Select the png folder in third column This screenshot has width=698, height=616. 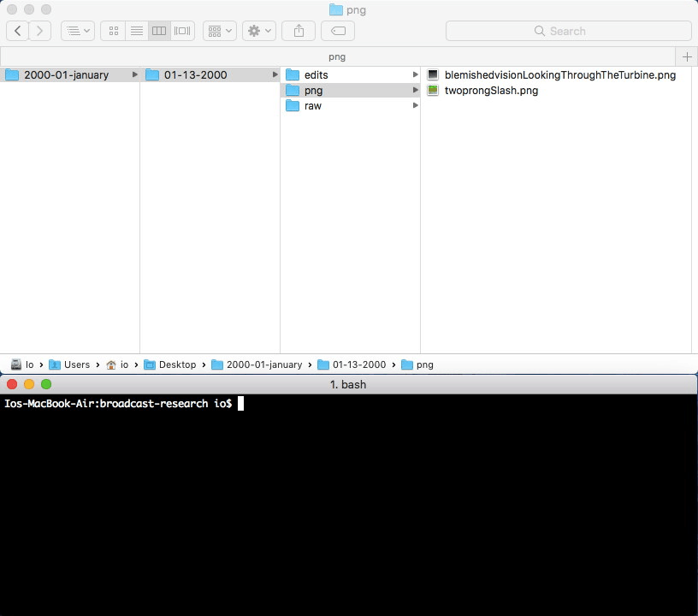pos(351,91)
